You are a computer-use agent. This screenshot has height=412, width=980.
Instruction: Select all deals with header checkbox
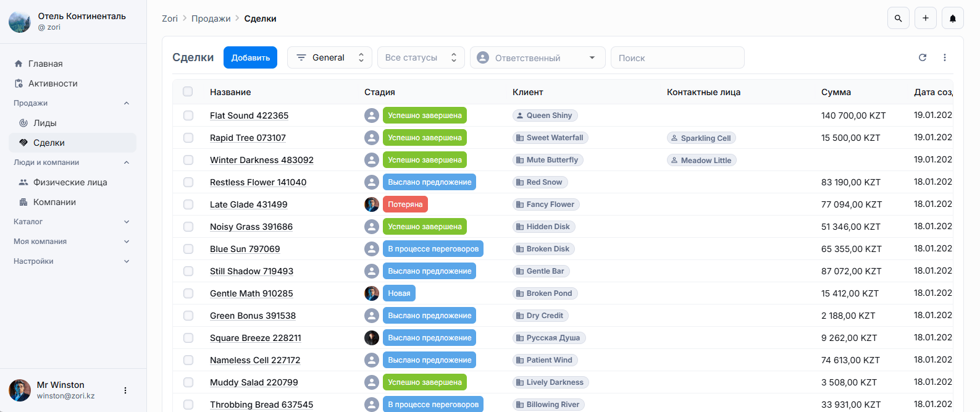[188, 92]
